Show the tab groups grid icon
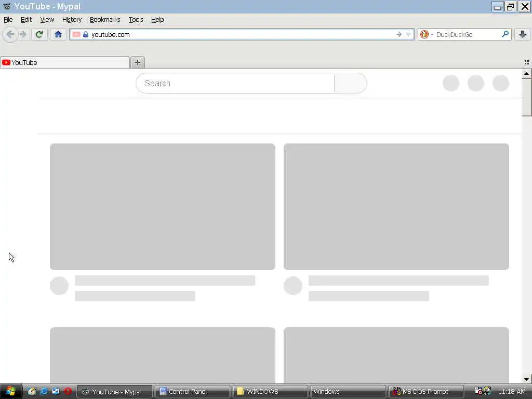Image resolution: width=532 pixels, height=399 pixels. [527, 62]
